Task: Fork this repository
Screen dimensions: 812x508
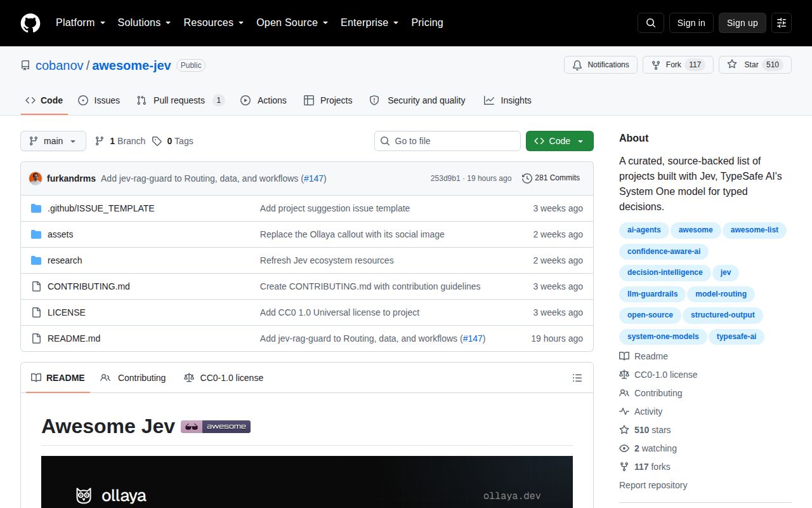Action: pyautogui.click(x=678, y=65)
